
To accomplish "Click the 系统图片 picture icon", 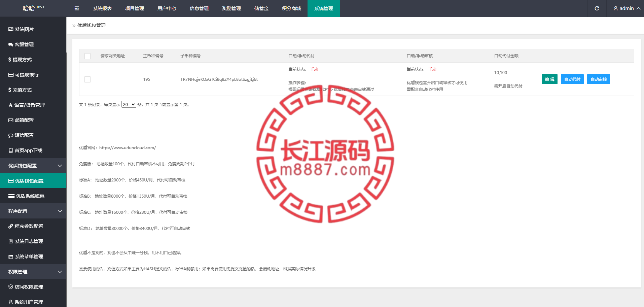I will 11,29.
